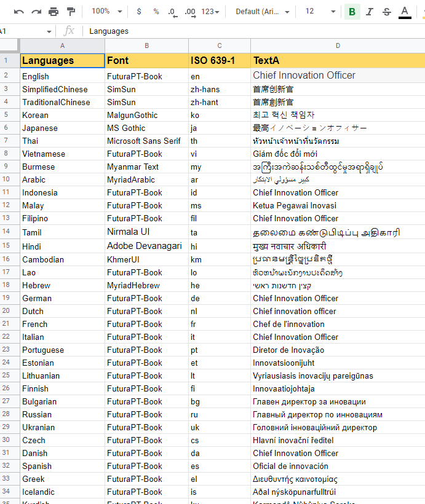Select the MyriadArabic cell
This screenshot has height=504, width=425.
(147, 179)
